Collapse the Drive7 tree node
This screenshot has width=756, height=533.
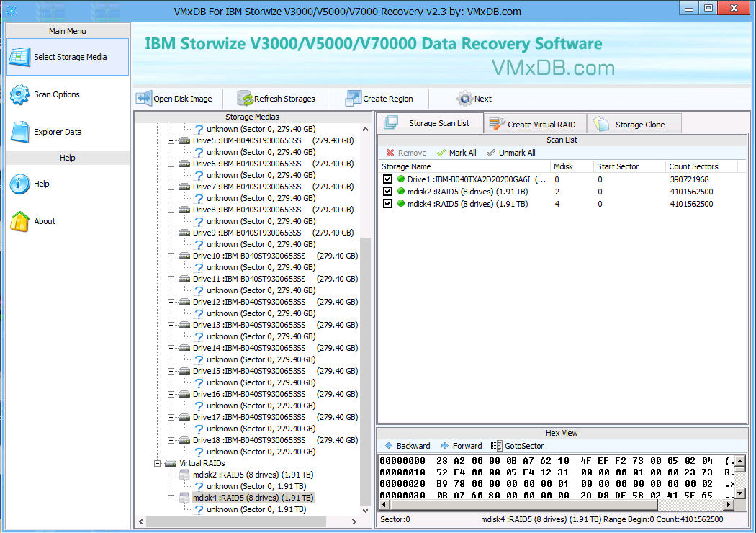[x=171, y=187]
